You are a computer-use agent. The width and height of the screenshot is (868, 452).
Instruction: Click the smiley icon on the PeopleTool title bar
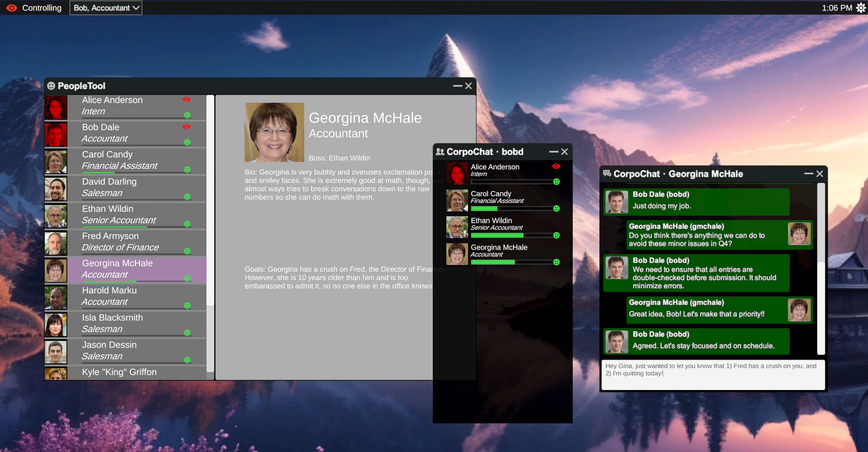51,86
